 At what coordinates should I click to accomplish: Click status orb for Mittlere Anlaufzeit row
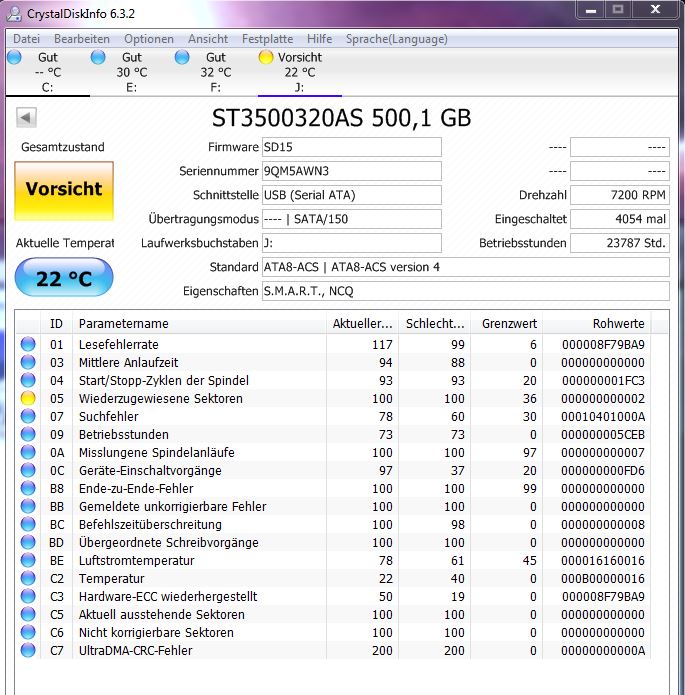tap(28, 362)
